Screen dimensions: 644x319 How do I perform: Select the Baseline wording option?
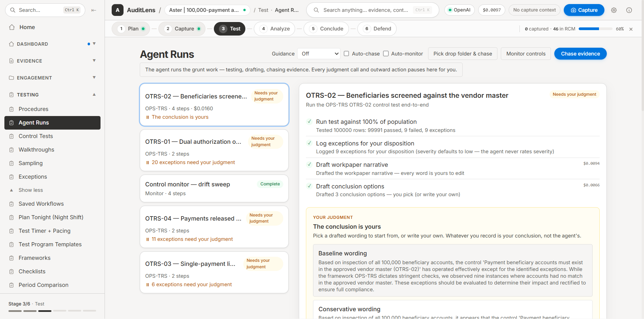click(452, 271)
